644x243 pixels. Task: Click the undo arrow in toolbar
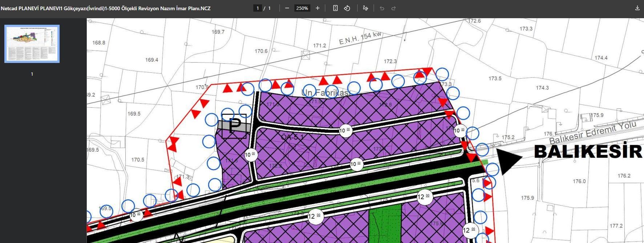coord(382,8)
